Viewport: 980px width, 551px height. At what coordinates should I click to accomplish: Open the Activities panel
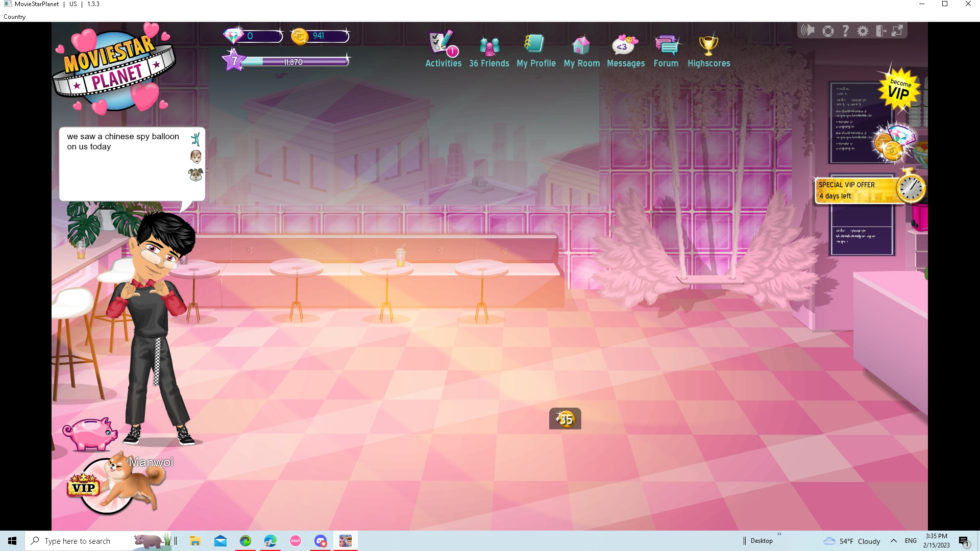pos(442,48)
